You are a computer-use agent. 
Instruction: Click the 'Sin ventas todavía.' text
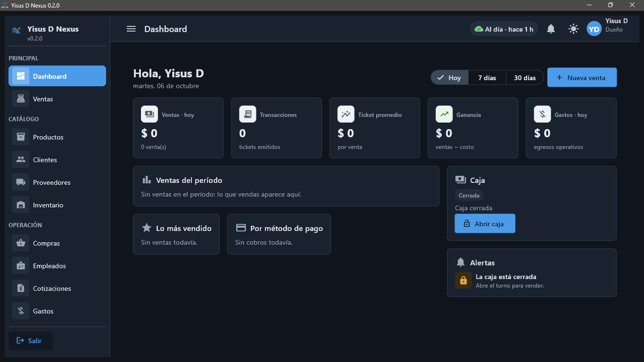click(169, 242)
